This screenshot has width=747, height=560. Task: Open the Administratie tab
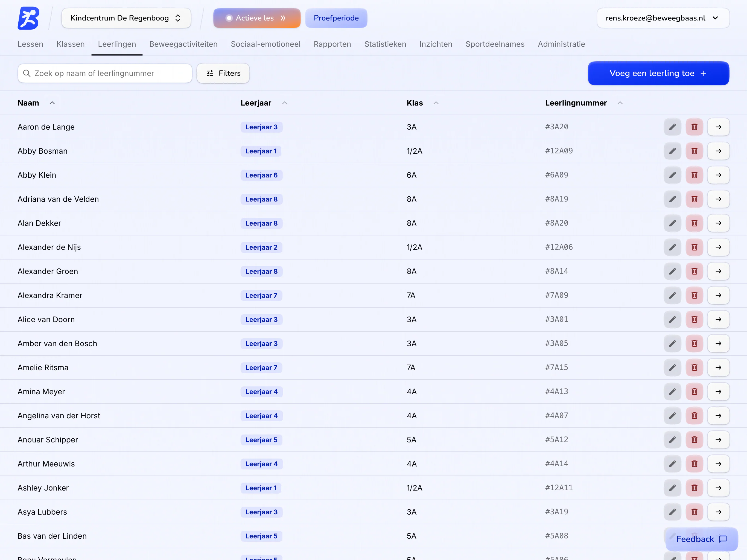pyautogui.click(x=561, y=44)
